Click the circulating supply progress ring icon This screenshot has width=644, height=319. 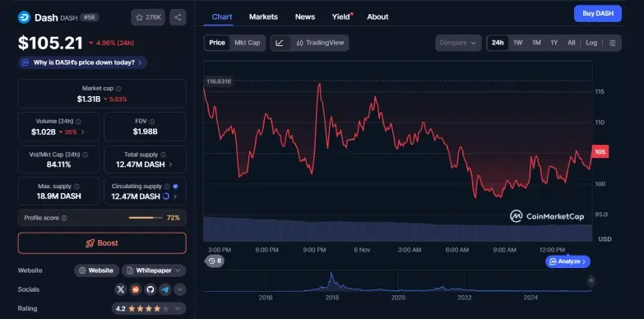[166, 196]
